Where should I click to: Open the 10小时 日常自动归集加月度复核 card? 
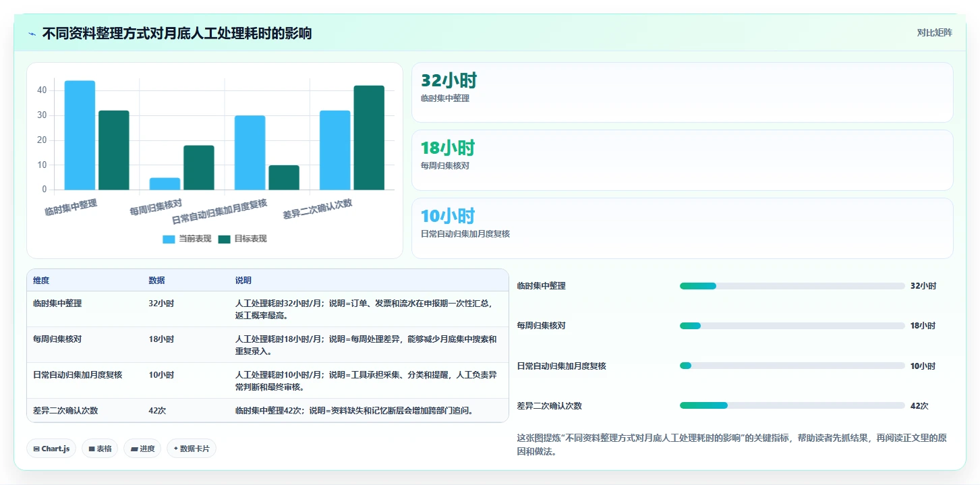[x=682, y=228]
